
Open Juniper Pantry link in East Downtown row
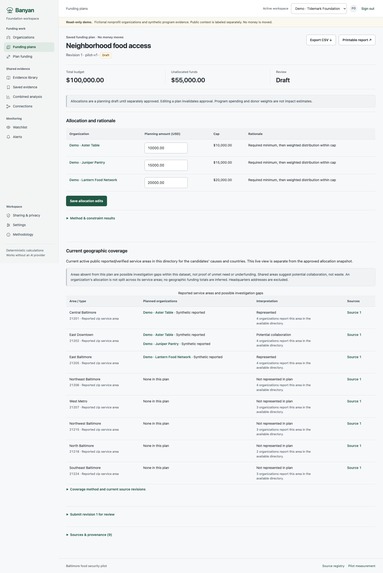click(161, 344)
